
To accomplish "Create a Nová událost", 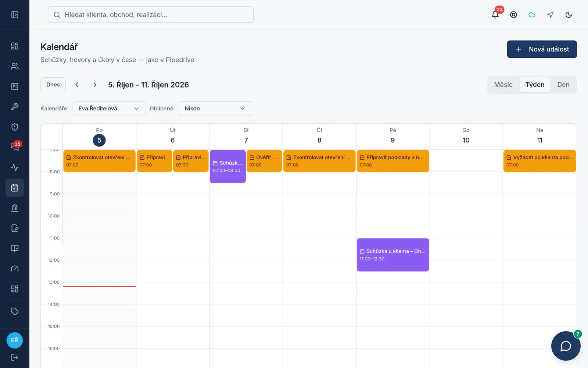I will click(542, 49).
